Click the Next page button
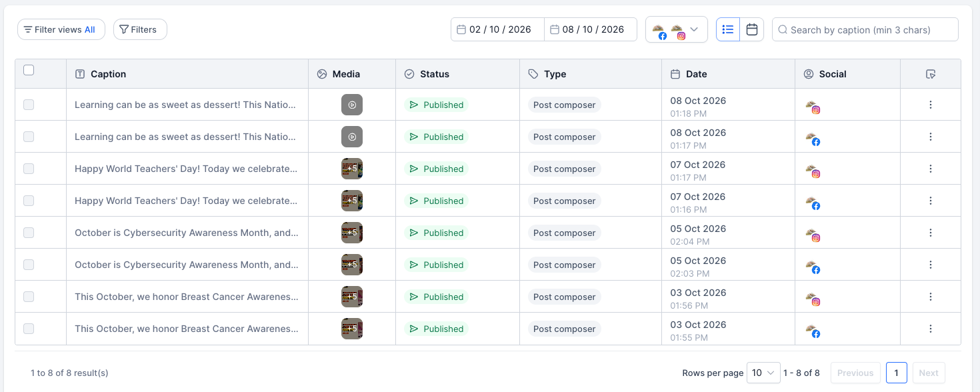The width and height of the screenshot is (980, 392). (929, 373)
